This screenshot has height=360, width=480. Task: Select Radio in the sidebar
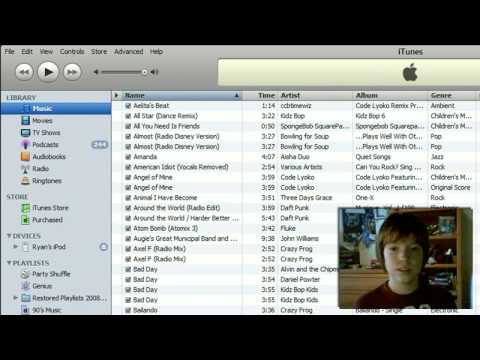(x=40, y=169)
